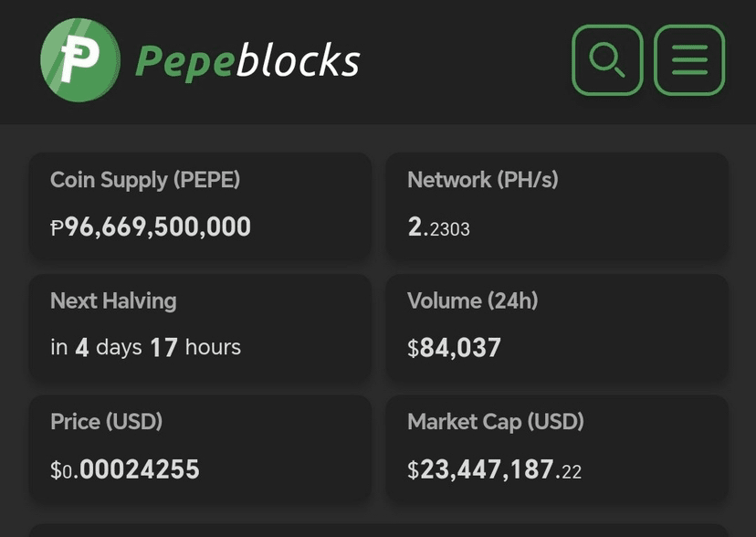Click the Volume (24h) label

[x=472, y=300]
